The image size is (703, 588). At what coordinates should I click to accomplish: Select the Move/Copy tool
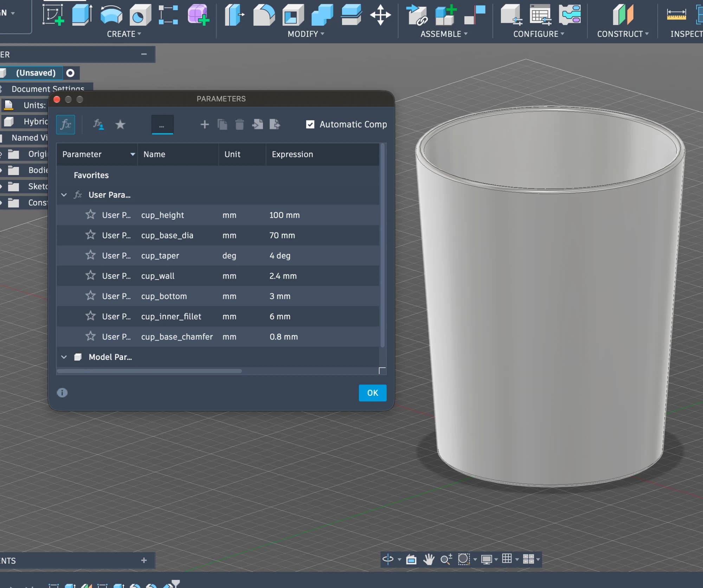tap(380, 14)
